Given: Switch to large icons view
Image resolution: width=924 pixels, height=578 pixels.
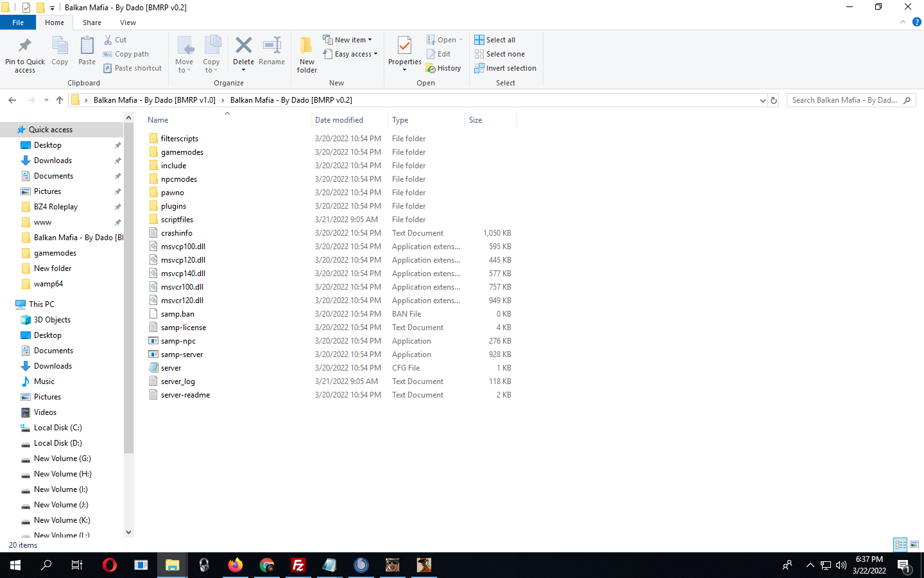Looking at the screenshot, I should tap(914, 545).
